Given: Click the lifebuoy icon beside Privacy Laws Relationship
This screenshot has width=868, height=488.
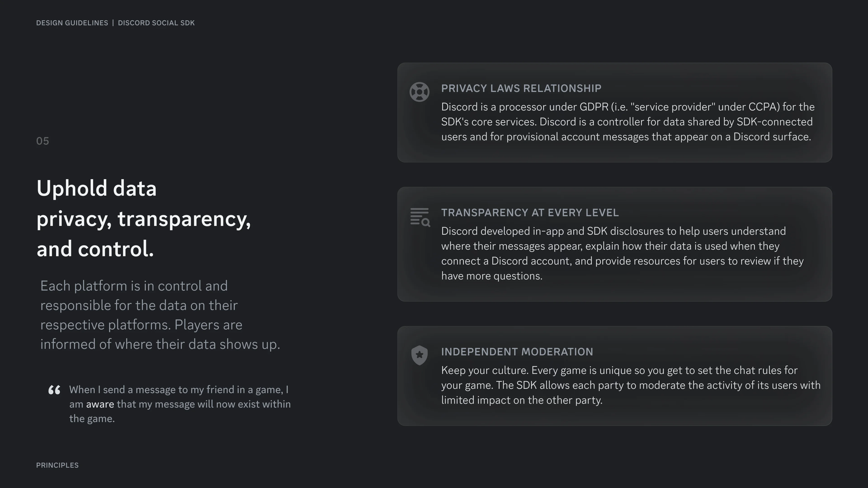Looking at the screenshot, I should (x=419, y=92).
